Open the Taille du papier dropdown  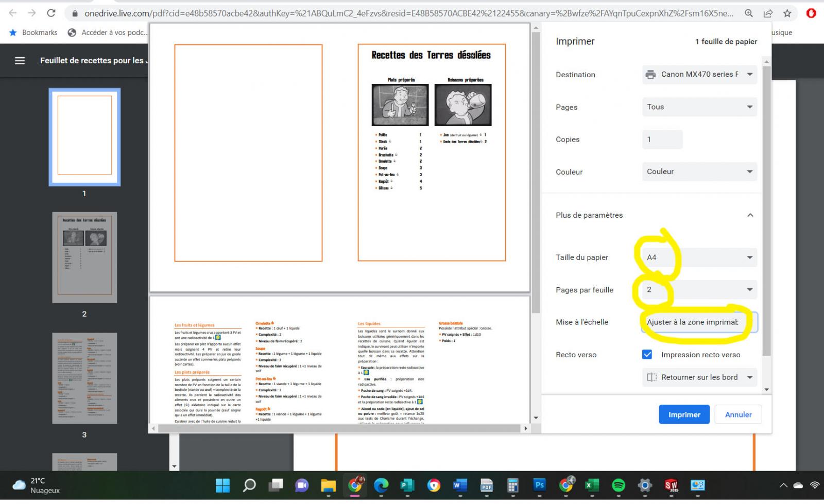click(699, 257)
